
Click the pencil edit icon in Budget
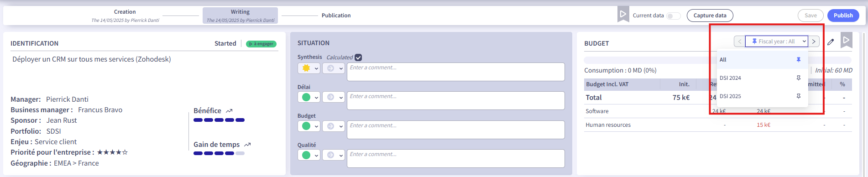[831, 42]
